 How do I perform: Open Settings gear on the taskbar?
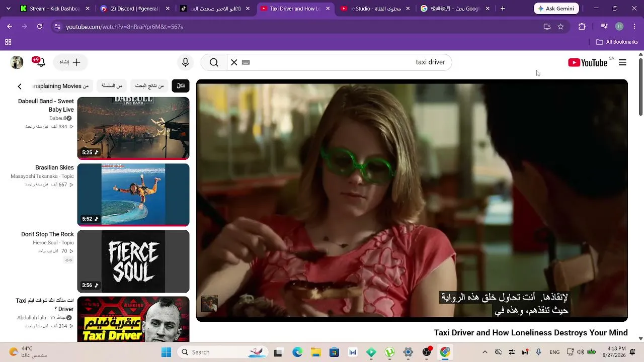[x=408, y=352]
